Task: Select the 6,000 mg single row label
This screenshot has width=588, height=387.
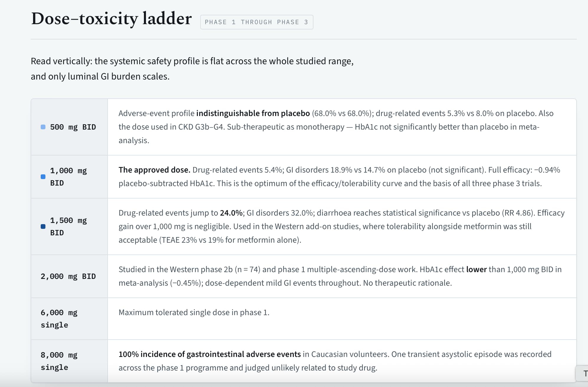Action: [59, 319]
